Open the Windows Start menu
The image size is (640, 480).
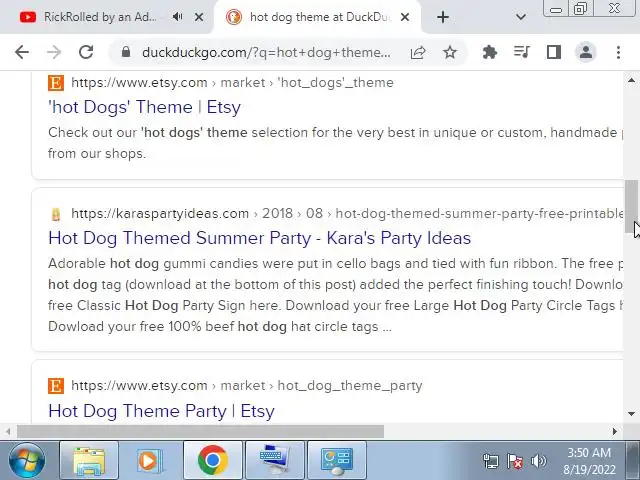pos(27,460)
